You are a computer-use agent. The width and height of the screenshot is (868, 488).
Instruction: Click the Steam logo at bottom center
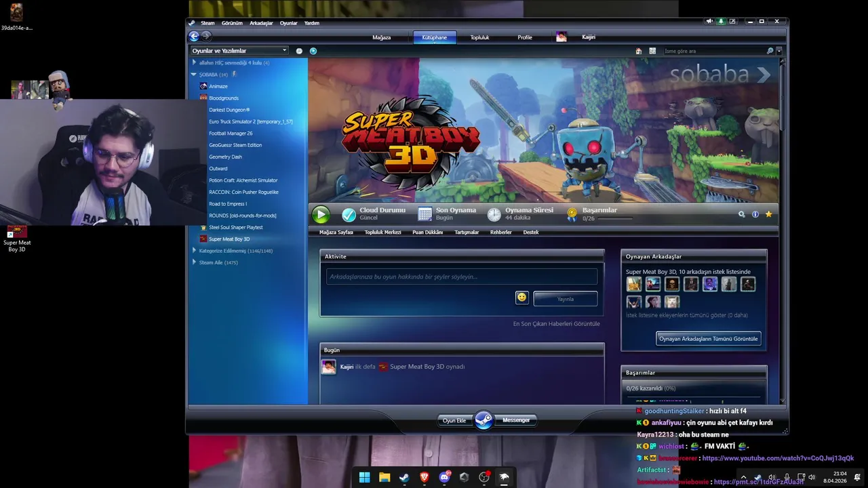484,420
